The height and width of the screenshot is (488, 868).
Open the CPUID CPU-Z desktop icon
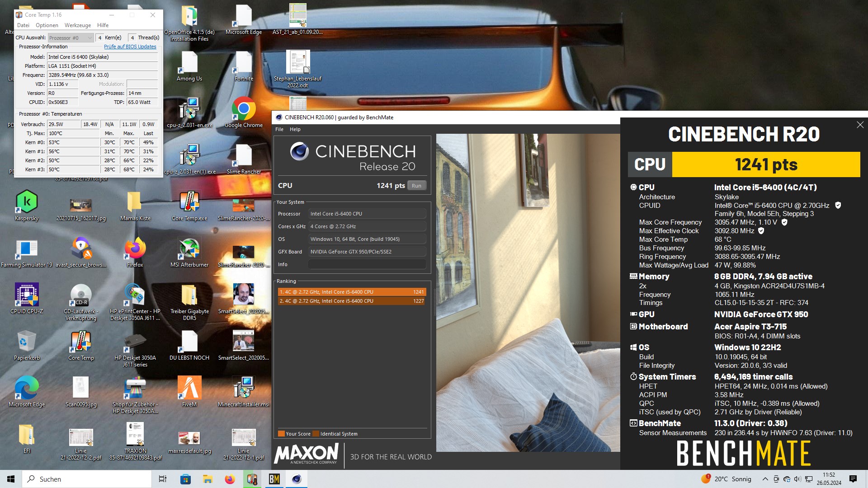(x=27, y=299)
